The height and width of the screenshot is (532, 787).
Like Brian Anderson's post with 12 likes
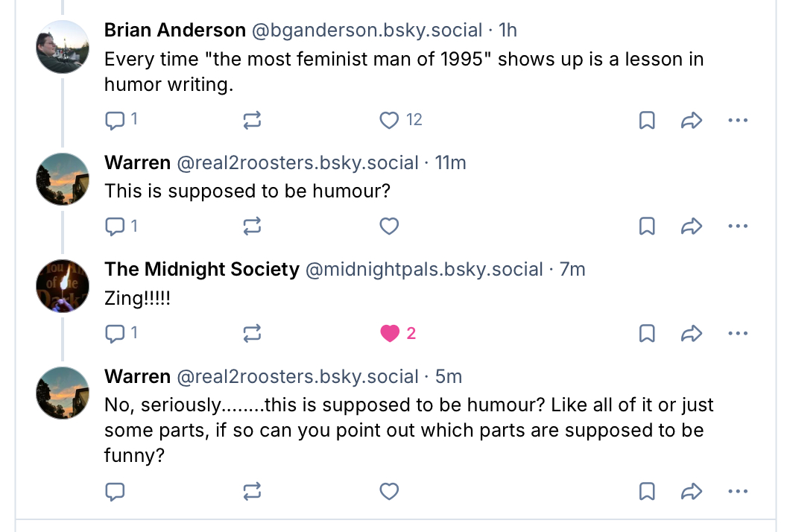pos(390,120)
